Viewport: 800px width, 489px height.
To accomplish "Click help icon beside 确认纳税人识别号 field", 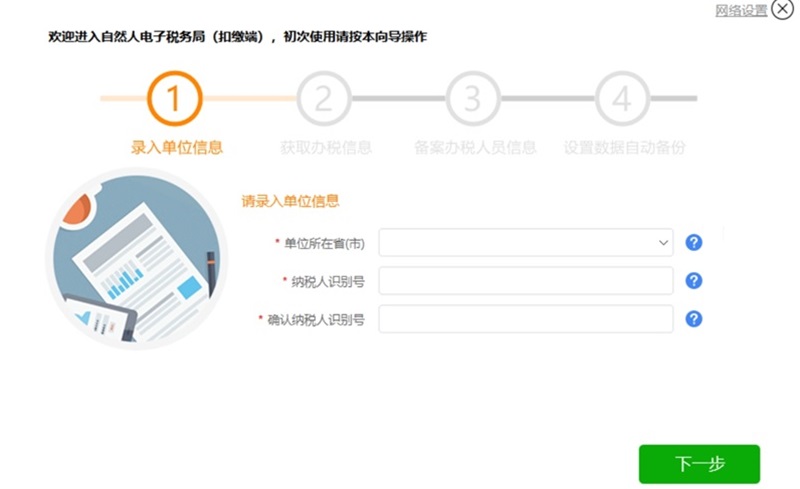I will [x=693, y=319].
